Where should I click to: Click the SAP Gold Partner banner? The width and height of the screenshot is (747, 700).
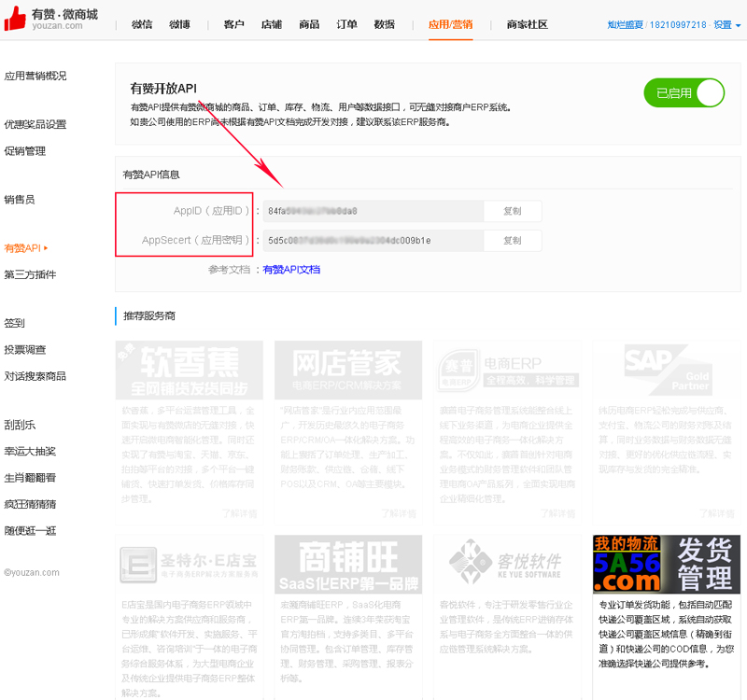[667, 370]
